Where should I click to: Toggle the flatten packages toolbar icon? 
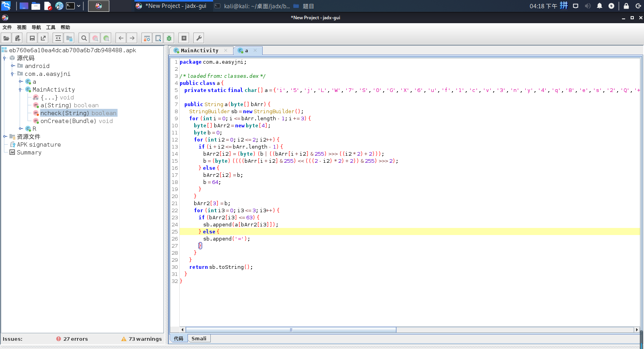click(69, 38)
